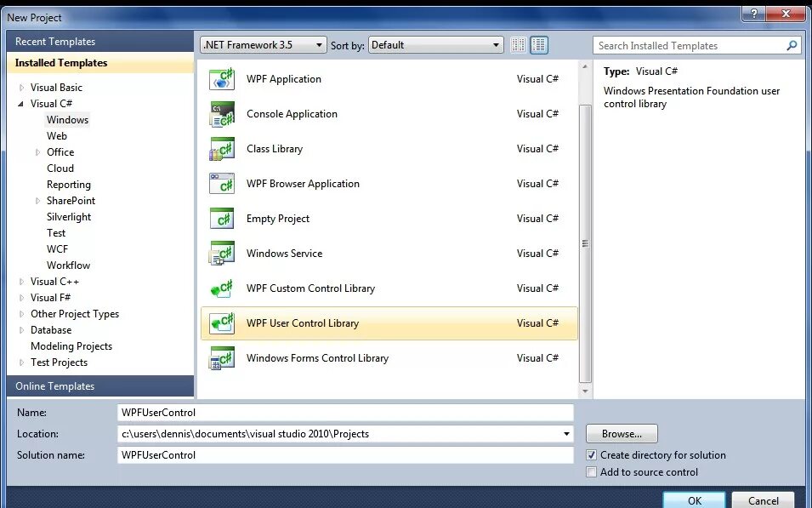Close the New Project dialog
812x508 pixels.
click(x=786, y=14)
